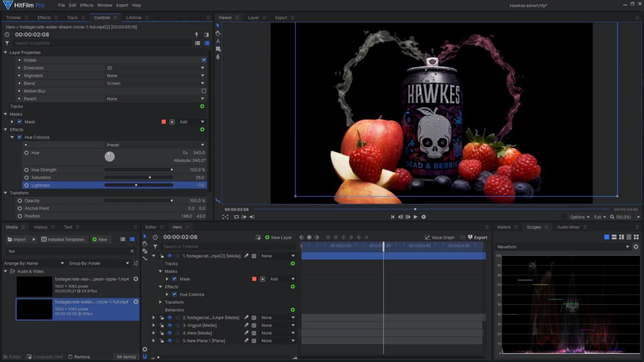Click Remove in the Media panel
This screenshot has height=362, width=644.
pyautogui.click(x=79, y=357)
